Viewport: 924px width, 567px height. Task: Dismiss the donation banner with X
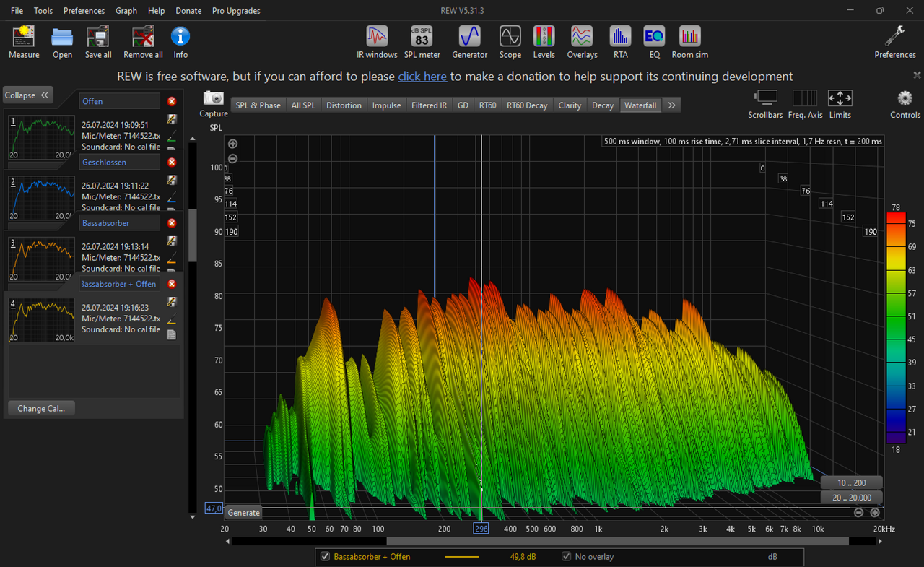point(917,75)
